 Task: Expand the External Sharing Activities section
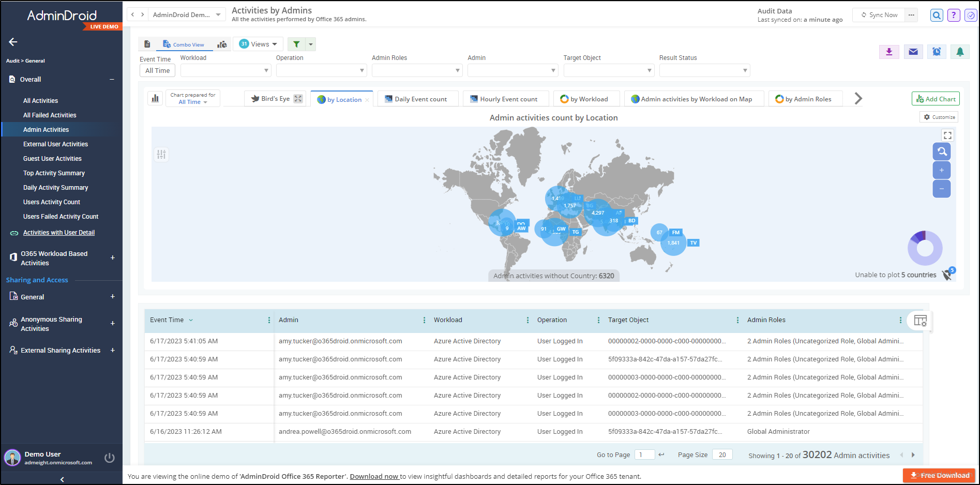[60, 350]
